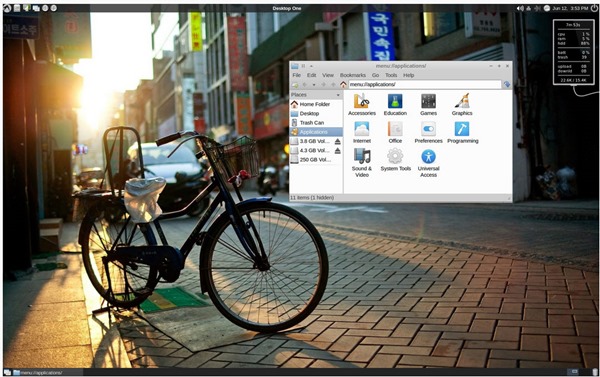The height and width of the screenshot is (377, 600).
Task: Click the new tab toolbar icon
Action: 295,85
